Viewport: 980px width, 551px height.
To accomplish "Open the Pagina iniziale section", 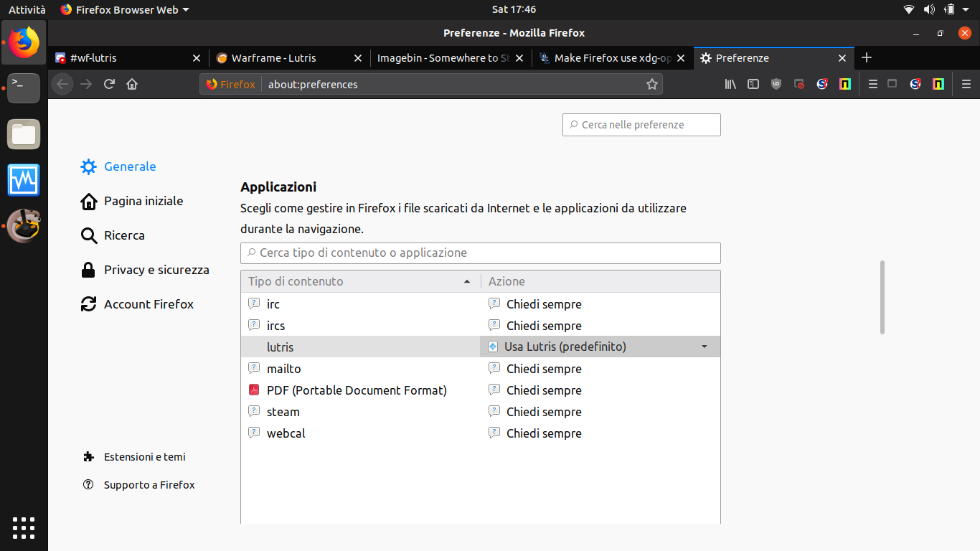I will click(132, 201).
